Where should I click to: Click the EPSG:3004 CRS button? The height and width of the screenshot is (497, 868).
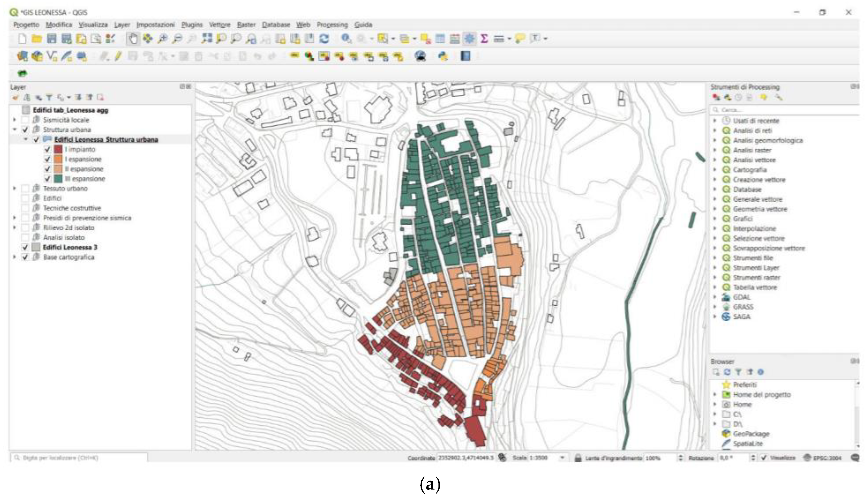coord(823,458)
